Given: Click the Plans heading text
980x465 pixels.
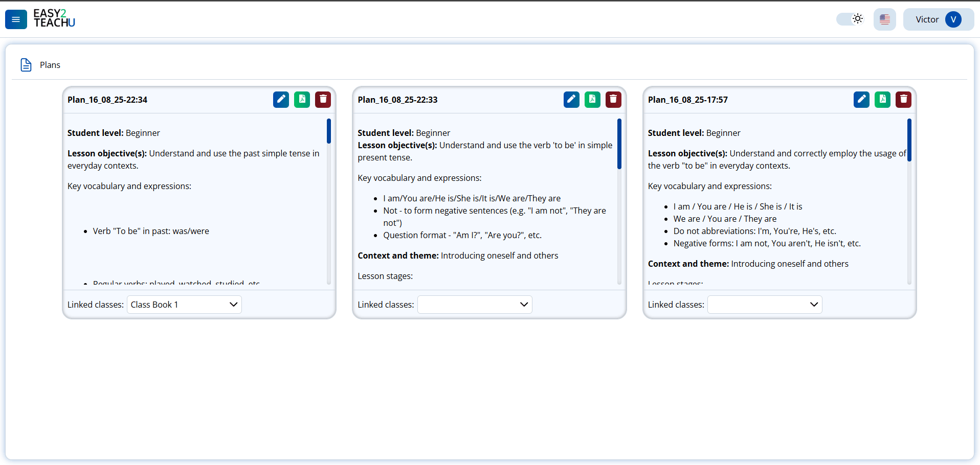Looking at the screenshot, I should click(50, 65).
